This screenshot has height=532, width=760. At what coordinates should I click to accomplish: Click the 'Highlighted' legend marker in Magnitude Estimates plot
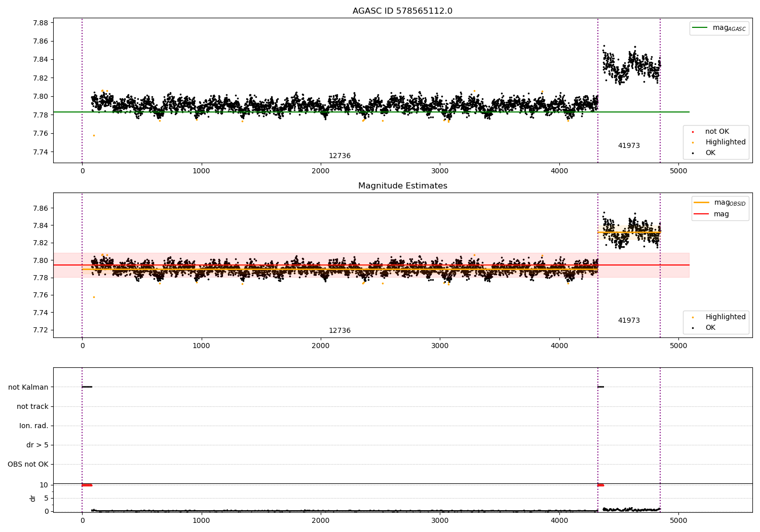pos(693,317)
